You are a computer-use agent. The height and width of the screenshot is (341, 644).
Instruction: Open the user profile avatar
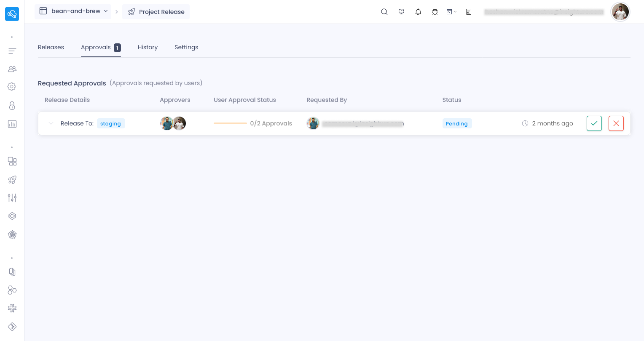[620, 12]
